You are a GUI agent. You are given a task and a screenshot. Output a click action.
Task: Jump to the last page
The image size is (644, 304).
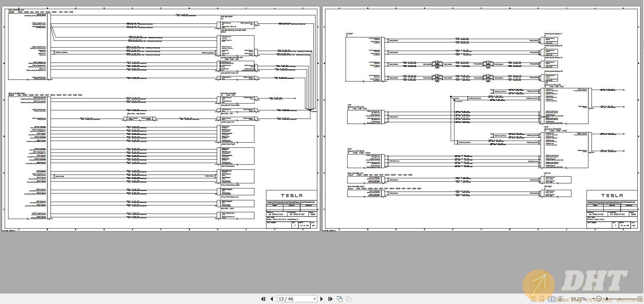(330, 299)
